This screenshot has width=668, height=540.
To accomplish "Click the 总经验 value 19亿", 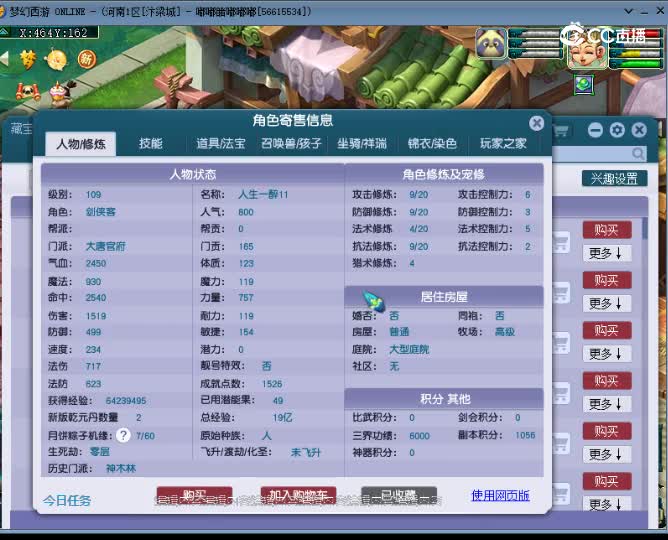I will point(282,417).
